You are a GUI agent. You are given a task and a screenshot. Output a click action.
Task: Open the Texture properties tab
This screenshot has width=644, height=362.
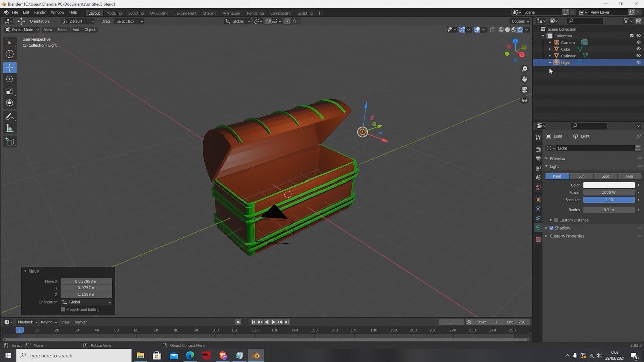538,239
